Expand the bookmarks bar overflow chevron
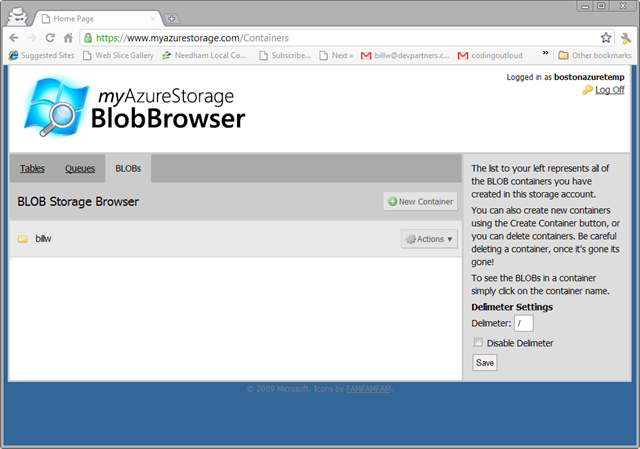 545,55
